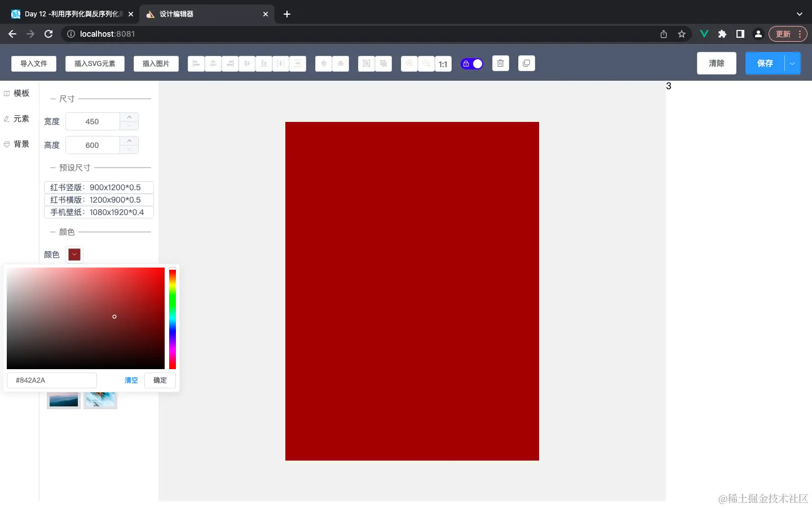Close the Day 12 browser tab

coord(131,14)
